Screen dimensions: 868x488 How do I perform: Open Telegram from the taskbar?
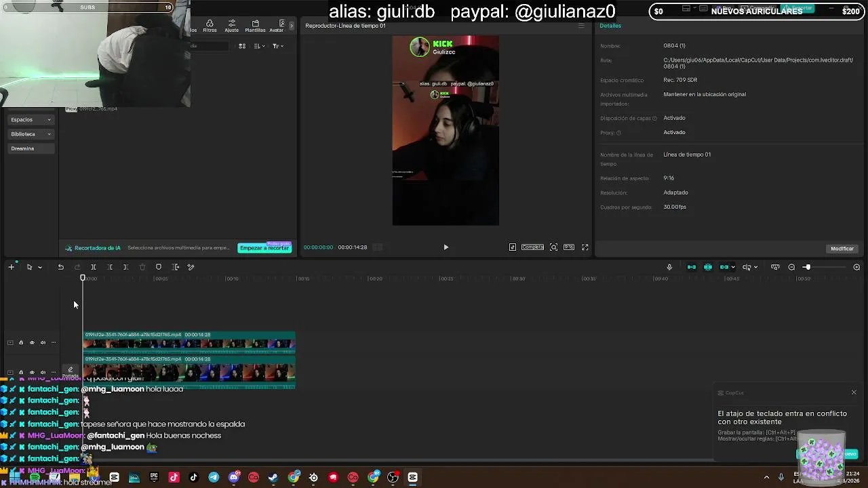[214, 477]
